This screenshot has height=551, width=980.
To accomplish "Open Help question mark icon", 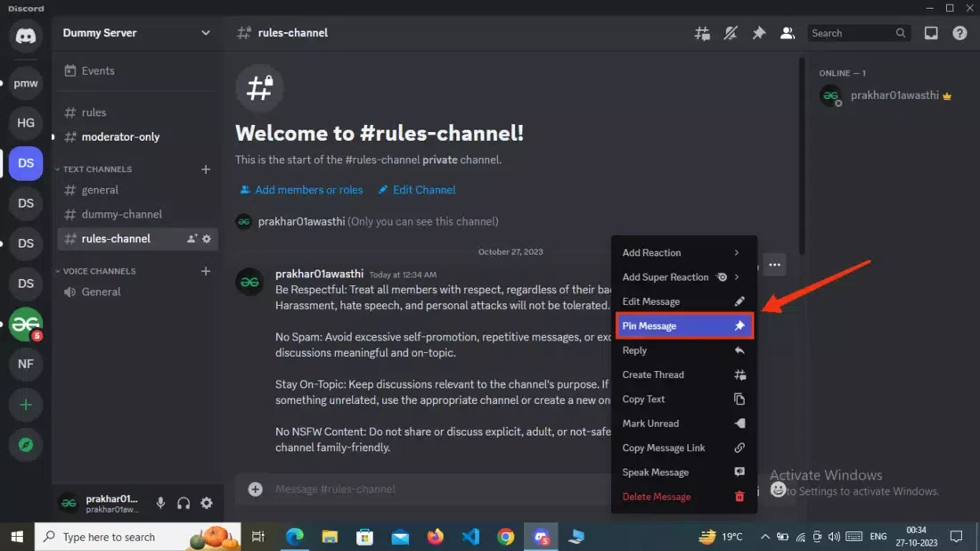I will [x=960, y=33].
